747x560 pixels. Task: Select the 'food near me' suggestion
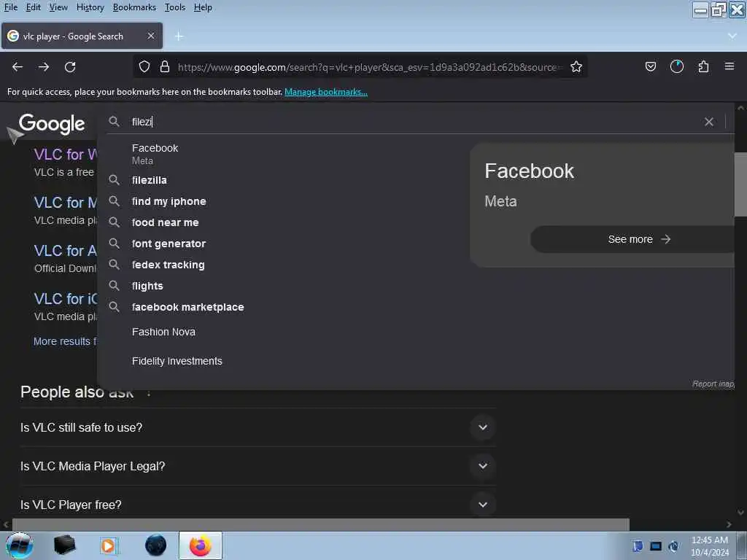[166, 222]
